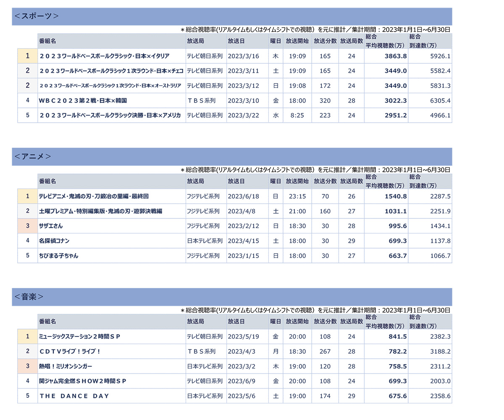The height and width of the screenshot is (420, 504).
Task: Click the broadcast date 2023/6/18
Action: point(244,196)
